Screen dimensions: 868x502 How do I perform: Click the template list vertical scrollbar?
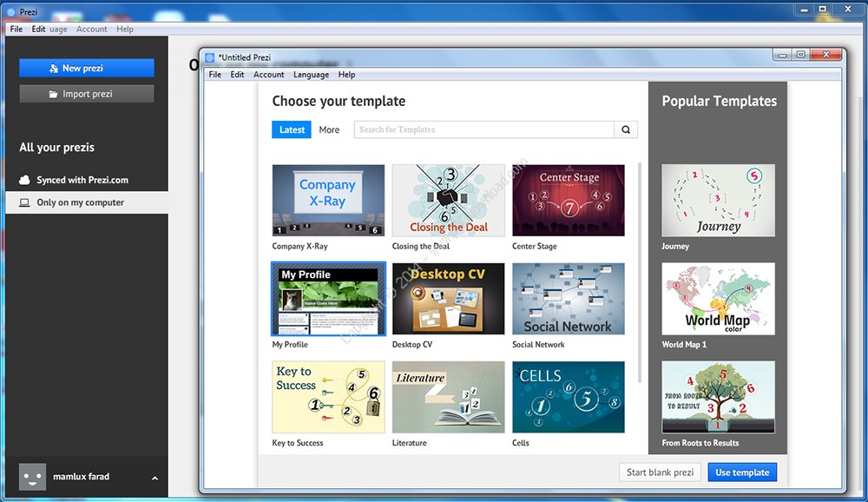(640, 272)
